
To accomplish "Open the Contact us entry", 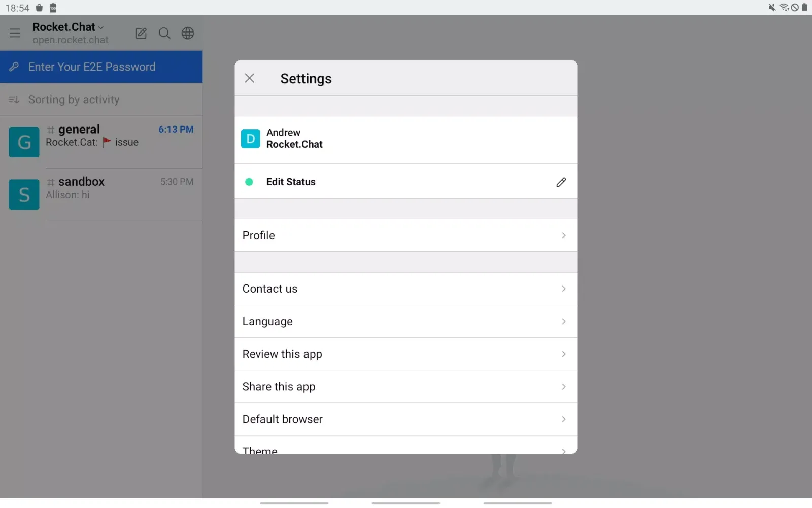I will (405, 289).
